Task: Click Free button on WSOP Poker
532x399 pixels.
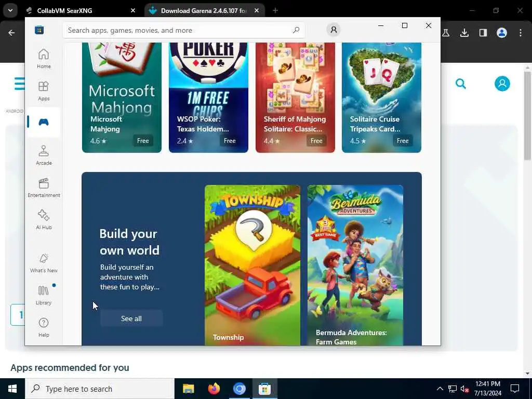Action: [230, 140]
